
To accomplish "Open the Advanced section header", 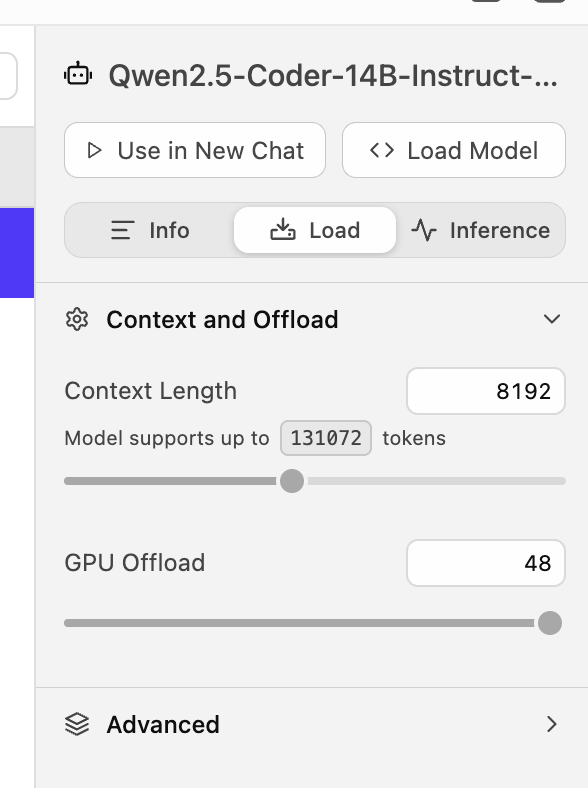I will [x=312, y=724].
